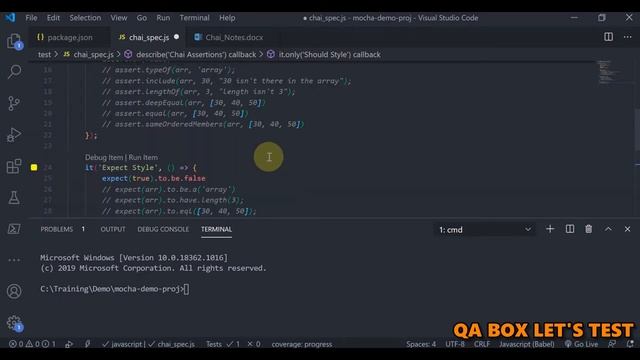Click the 'Run Item' code lens link
640x360 pixels.
tap(143, 158)
